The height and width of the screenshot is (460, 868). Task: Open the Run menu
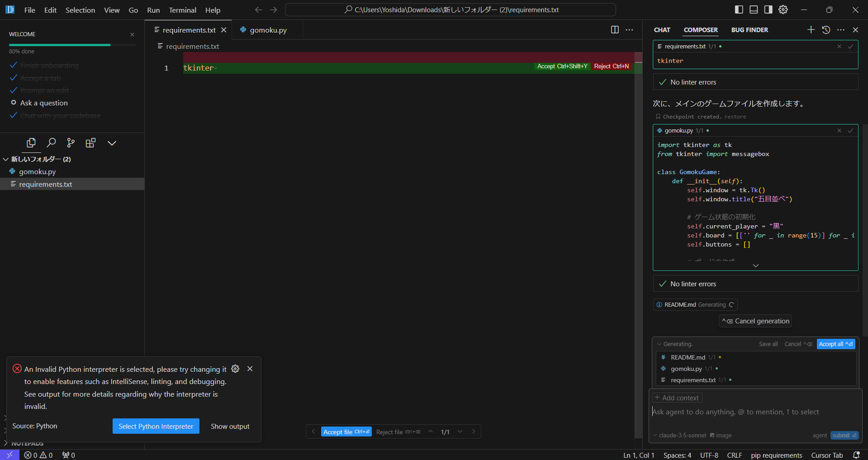pyautogui.click(x=153, y=10)
